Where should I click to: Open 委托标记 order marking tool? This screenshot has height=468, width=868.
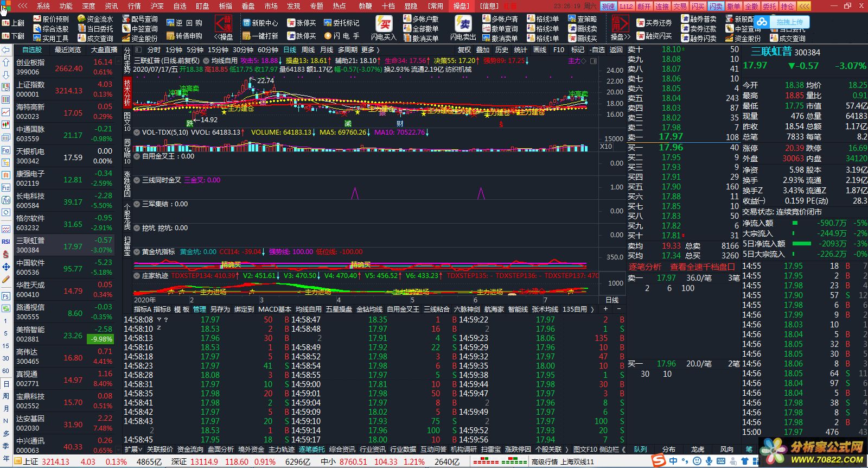(x=342, y=23)
